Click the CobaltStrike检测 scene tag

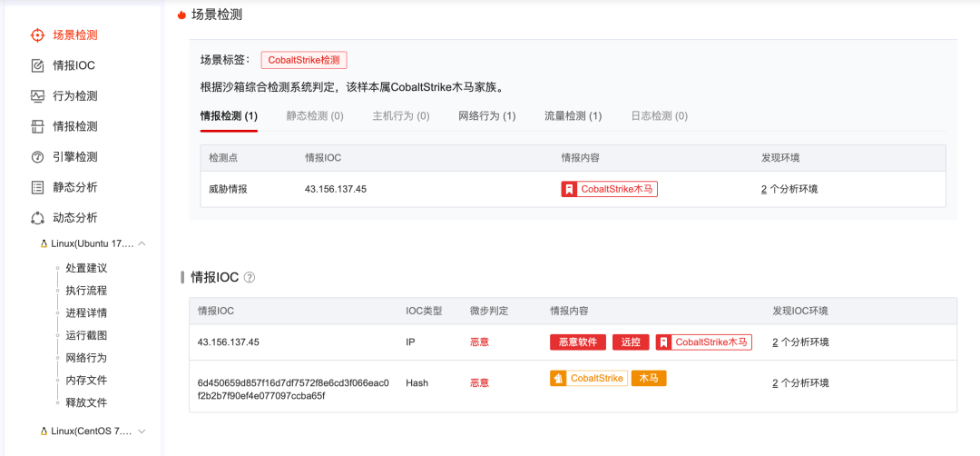pos(304,60)
